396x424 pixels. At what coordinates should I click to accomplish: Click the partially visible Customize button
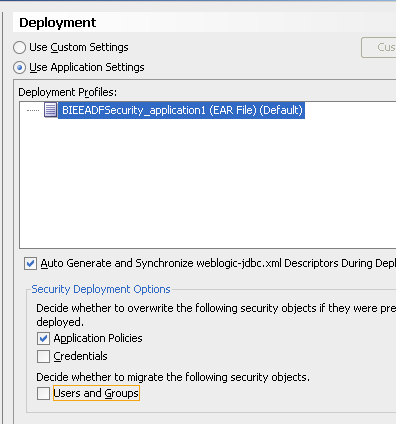tap(379, 47)
